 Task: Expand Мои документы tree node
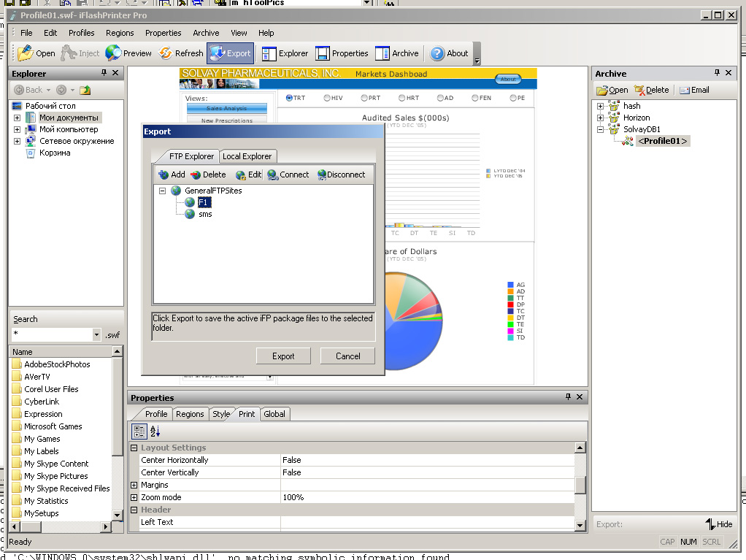click(17, 118)
